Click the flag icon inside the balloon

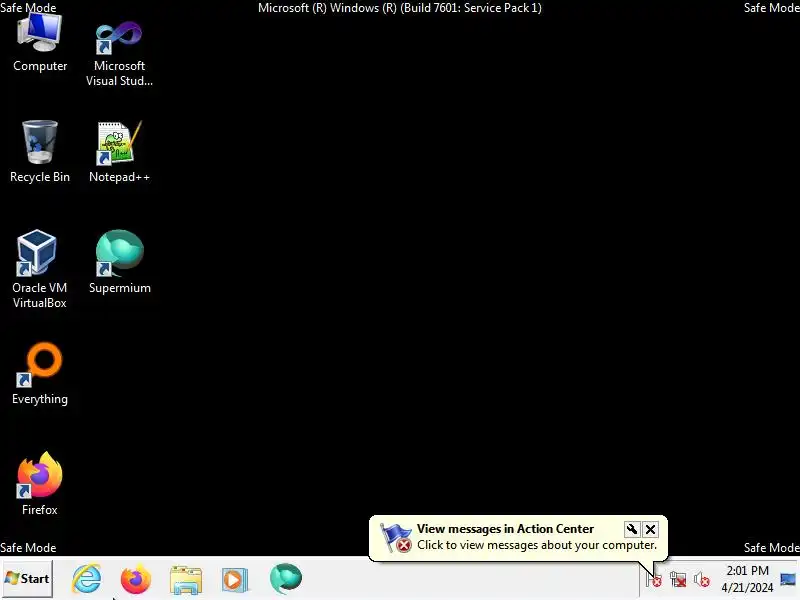396,537
